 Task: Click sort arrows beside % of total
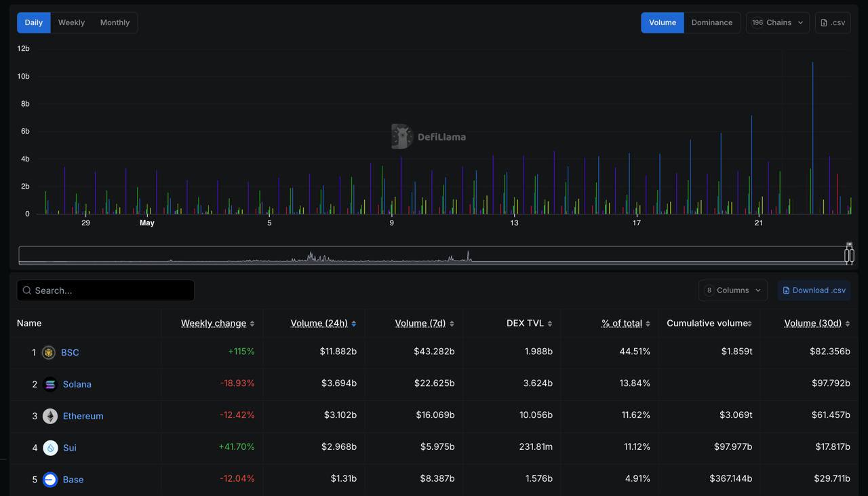(x=648, y=324)
